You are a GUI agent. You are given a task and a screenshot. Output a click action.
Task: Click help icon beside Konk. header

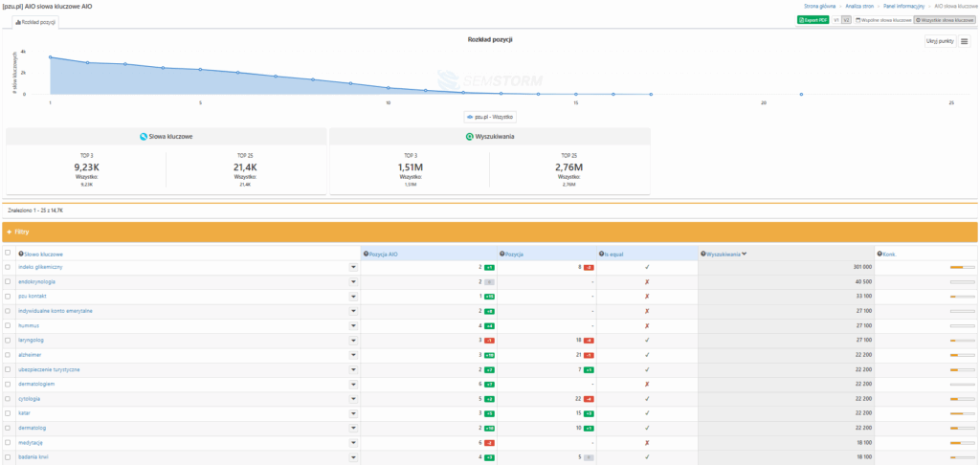point(880,254)
